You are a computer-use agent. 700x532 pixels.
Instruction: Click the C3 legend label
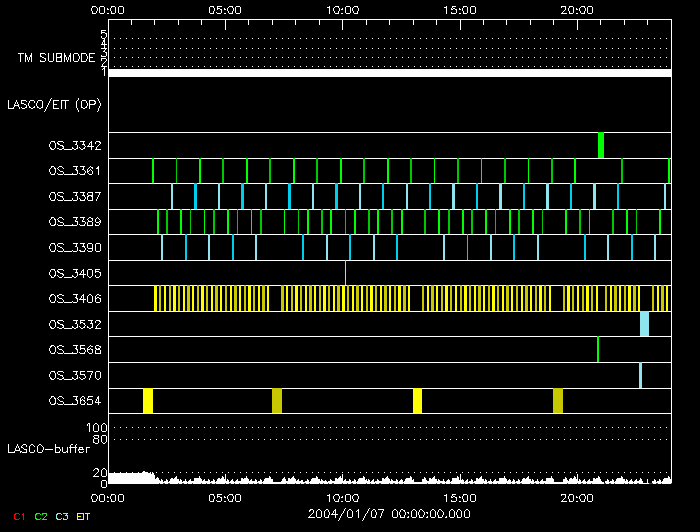click(62, 516)
